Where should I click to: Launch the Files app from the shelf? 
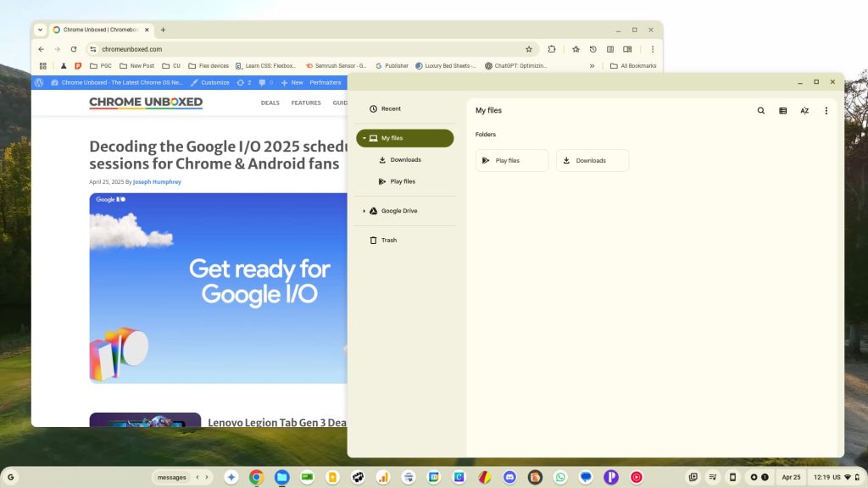281,477
